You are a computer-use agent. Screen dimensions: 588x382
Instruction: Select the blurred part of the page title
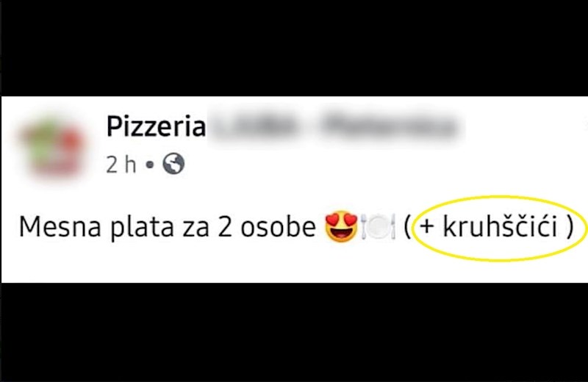pyautogui.click(x=333, y=126)
